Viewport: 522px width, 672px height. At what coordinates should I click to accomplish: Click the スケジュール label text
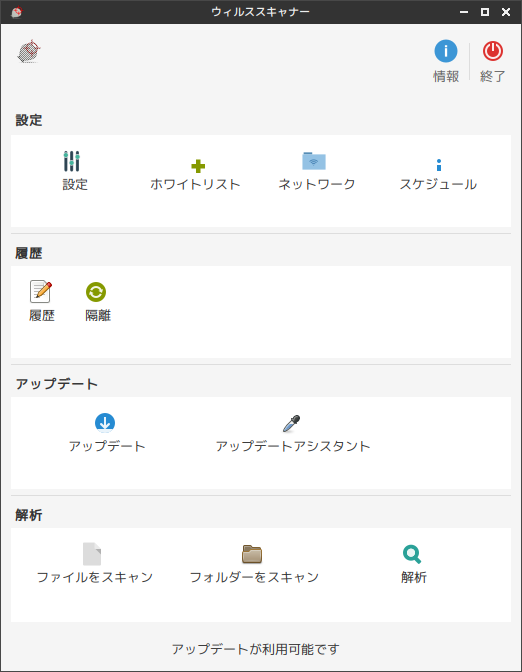point(438,184)
